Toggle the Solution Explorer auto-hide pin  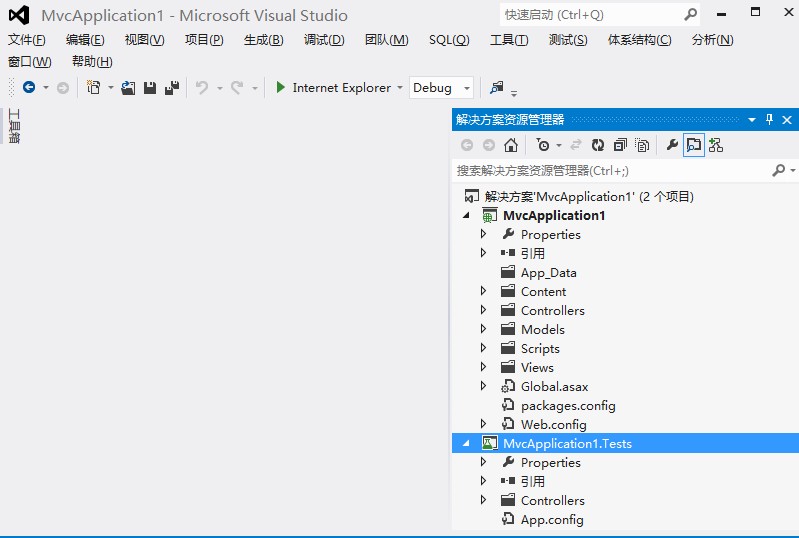pyautogui.click(x=769, y=120)
